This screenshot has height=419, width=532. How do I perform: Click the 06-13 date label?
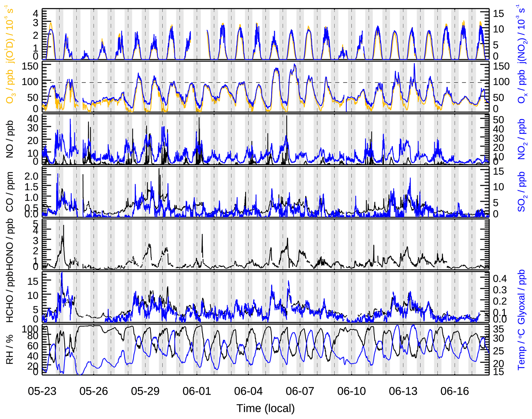click(403, 391)
